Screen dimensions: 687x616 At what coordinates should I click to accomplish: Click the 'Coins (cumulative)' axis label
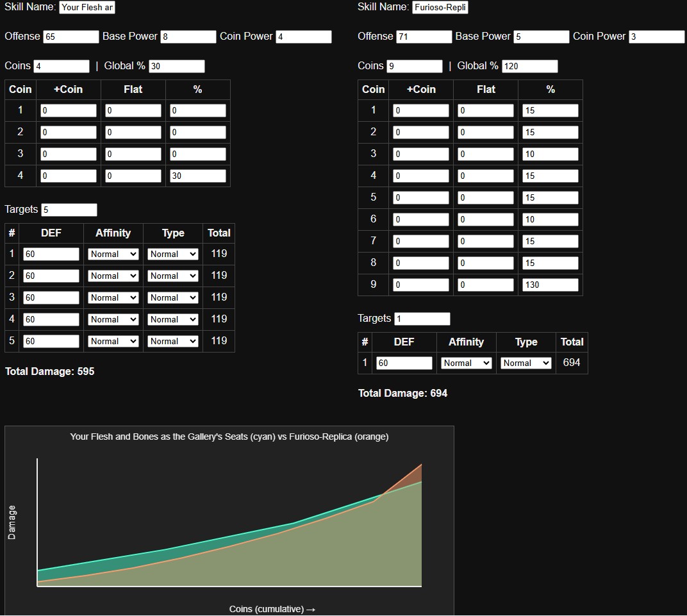[272, 610]
